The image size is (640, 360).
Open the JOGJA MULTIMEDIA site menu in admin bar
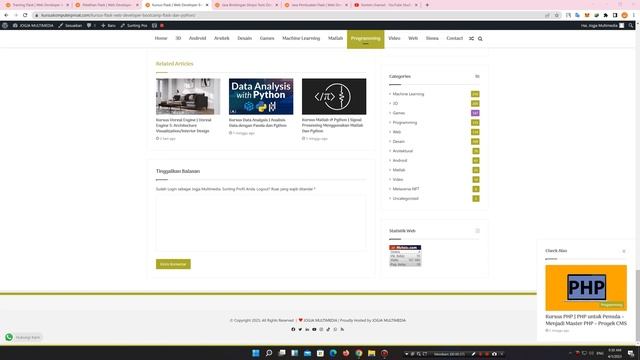33,25
